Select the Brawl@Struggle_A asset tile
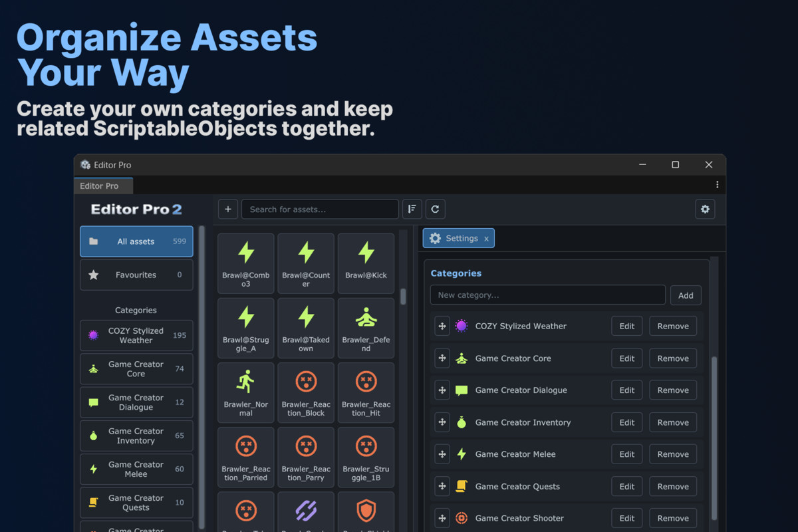This screenshot has width=798, height=532. tap(246, 328)
